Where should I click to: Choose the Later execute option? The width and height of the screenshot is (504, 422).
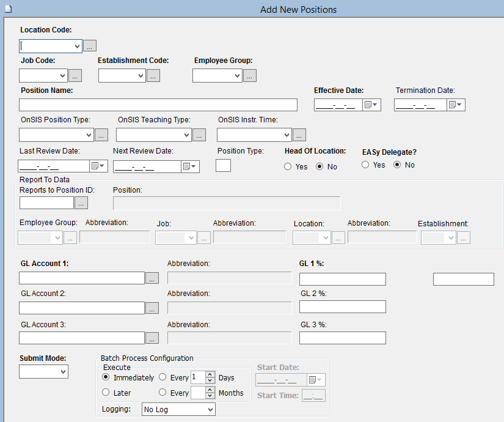click(106, 393)
